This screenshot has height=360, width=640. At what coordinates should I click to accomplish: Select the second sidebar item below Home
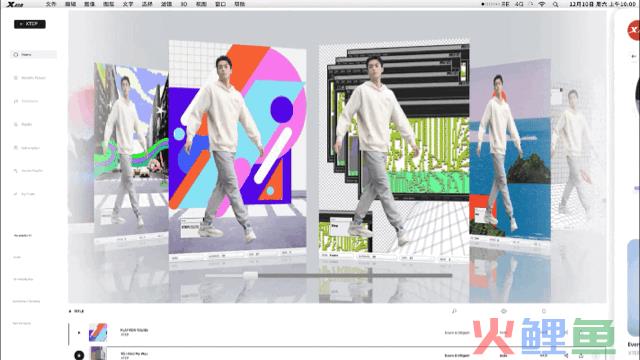click(29, 101)
